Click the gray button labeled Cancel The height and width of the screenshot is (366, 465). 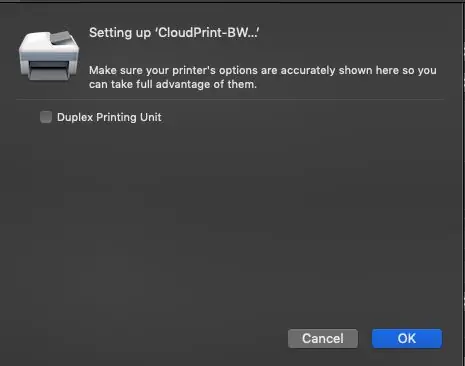[323, 338]
